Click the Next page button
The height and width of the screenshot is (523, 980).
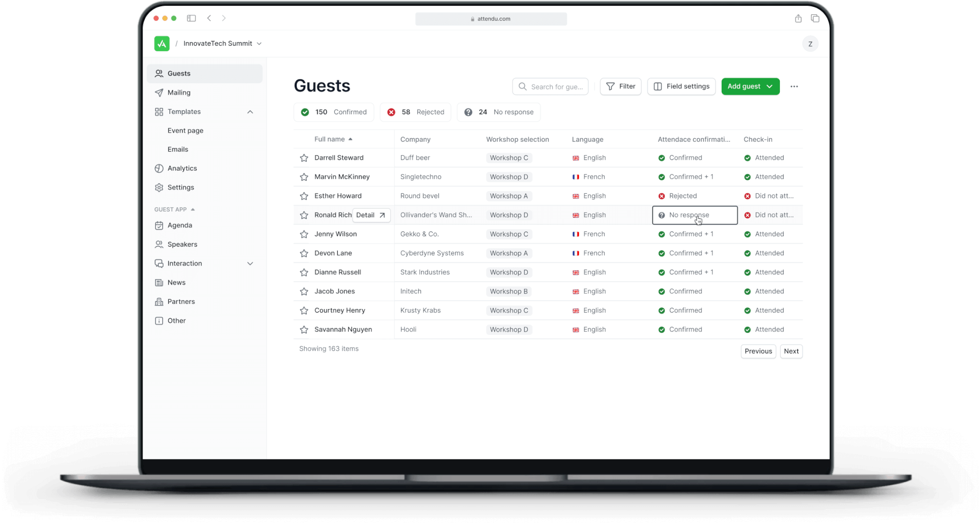click(791, 351)
